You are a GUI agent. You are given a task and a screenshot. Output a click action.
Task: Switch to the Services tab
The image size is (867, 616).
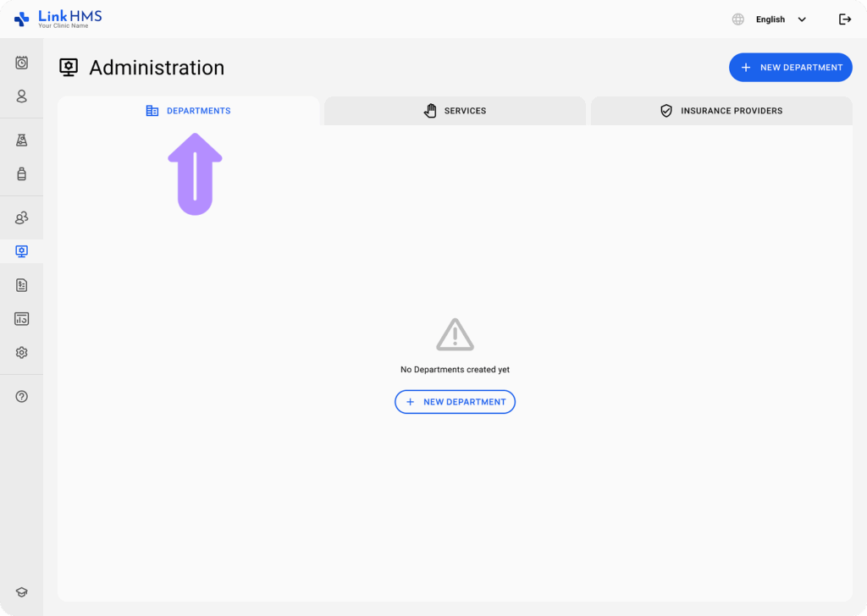[455, 111]
